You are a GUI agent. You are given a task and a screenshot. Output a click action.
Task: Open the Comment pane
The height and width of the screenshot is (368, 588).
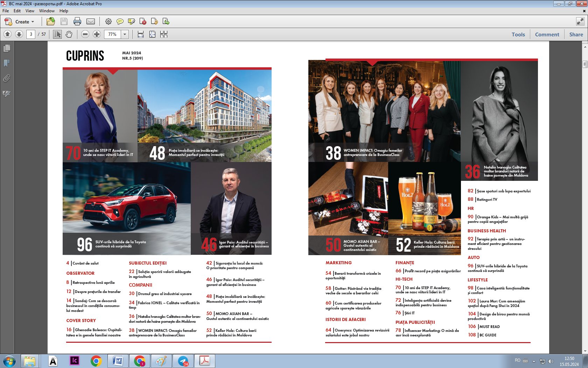(x=547, y=34)
